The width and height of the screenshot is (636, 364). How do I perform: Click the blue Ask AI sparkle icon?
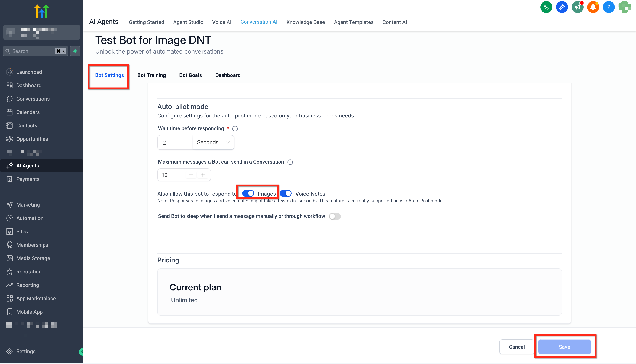point(562,7)
